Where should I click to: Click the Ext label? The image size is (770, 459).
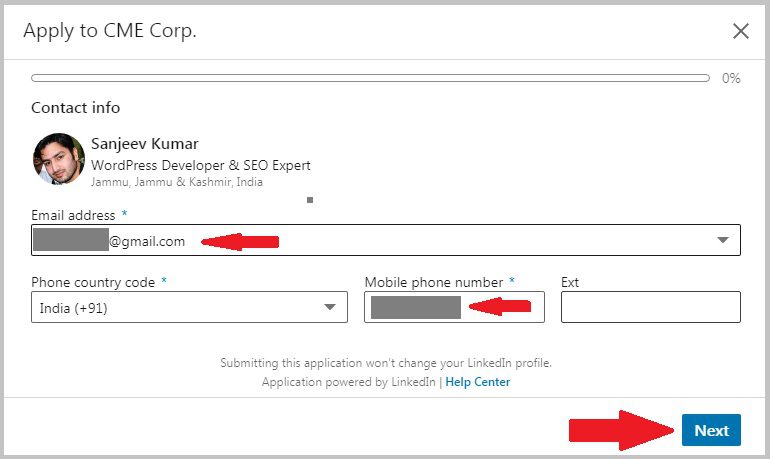point(570,282)
